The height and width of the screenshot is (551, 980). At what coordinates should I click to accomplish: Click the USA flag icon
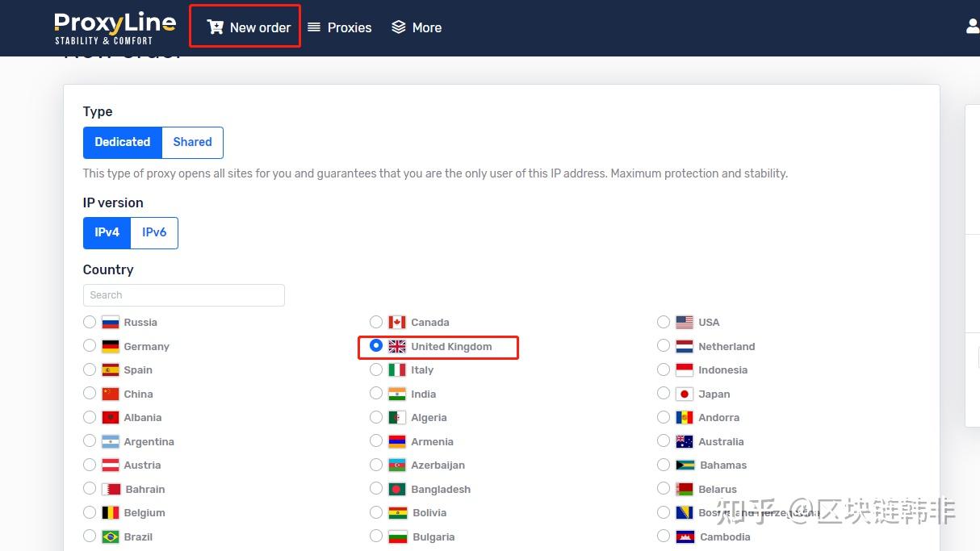coord(685,323)
